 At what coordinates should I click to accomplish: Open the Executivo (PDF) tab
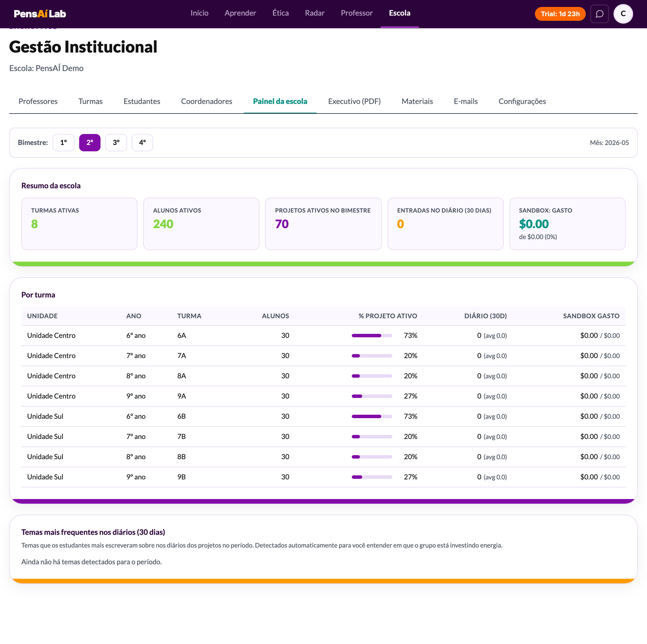(354, 101)
